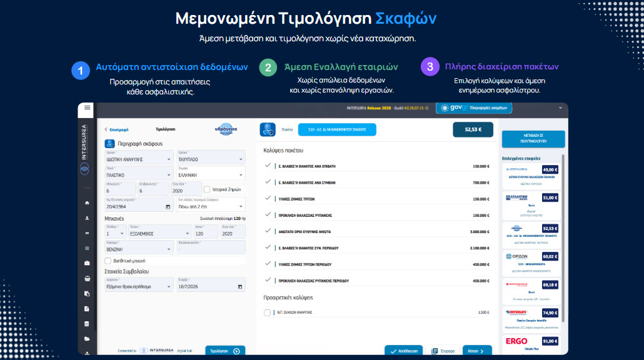The height and width of the screenshot is (360, 644).
Task: Click the single document sidebar icon
Action: click(87, 309)
